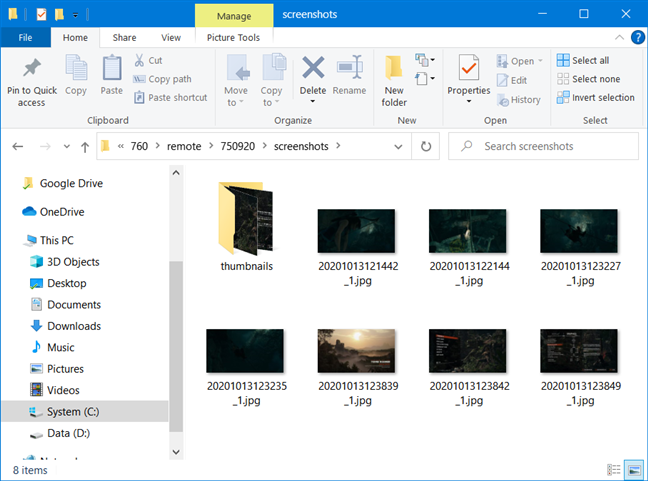
Task: Click Properties icon in Quick Access Toolbar
Action: pyautogui.click(x=41, y=14)
